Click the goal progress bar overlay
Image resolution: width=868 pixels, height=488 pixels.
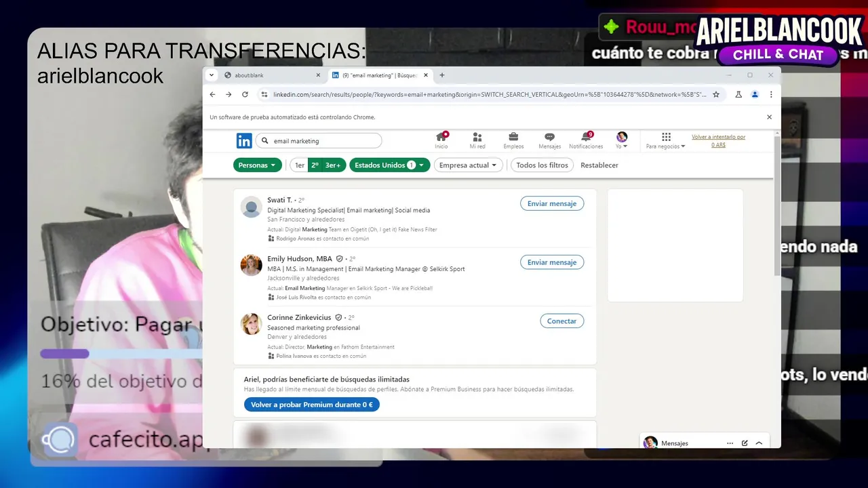[x=121, y=353]
